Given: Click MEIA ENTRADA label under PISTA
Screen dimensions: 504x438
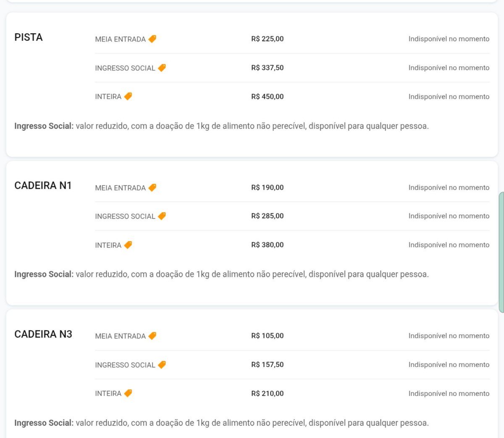Looking at the screenshot, I should coord(121,39).
